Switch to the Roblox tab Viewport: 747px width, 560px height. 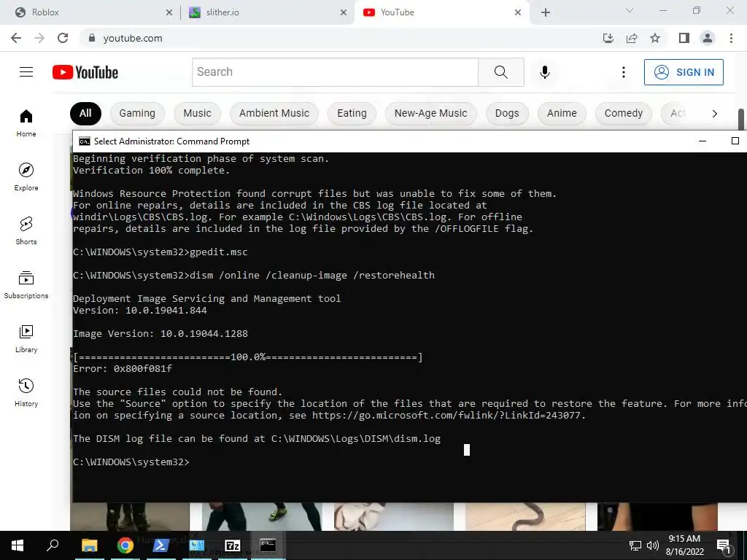click(90, 12)
